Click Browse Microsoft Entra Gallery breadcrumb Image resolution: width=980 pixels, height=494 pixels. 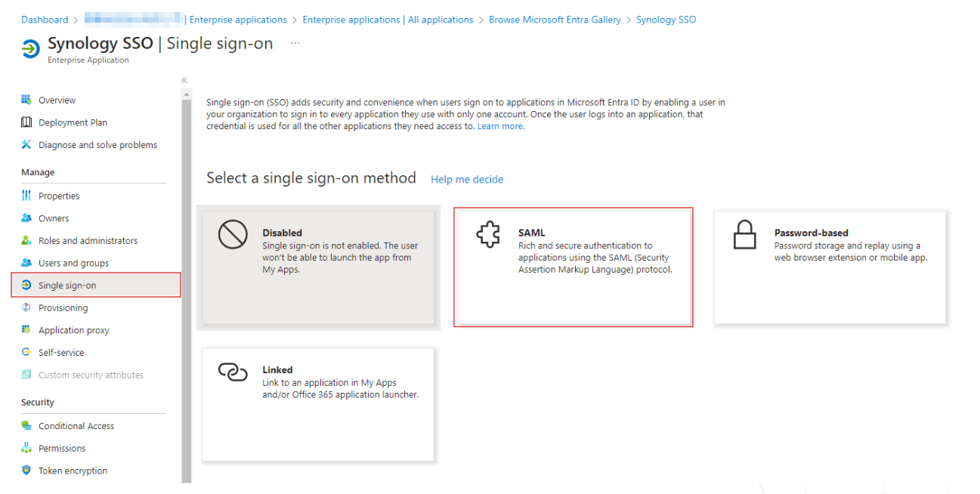click(x=555, y=20)
